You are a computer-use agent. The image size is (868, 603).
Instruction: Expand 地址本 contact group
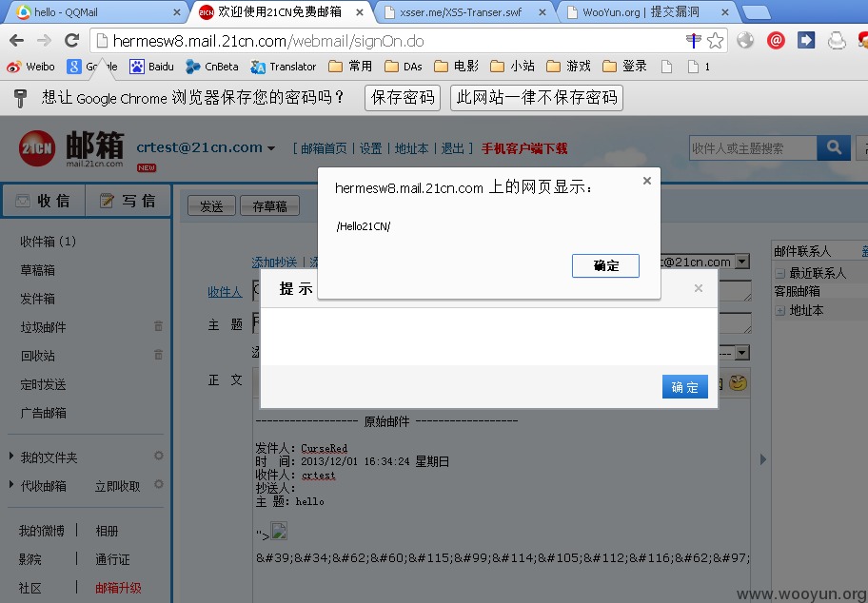780,310
